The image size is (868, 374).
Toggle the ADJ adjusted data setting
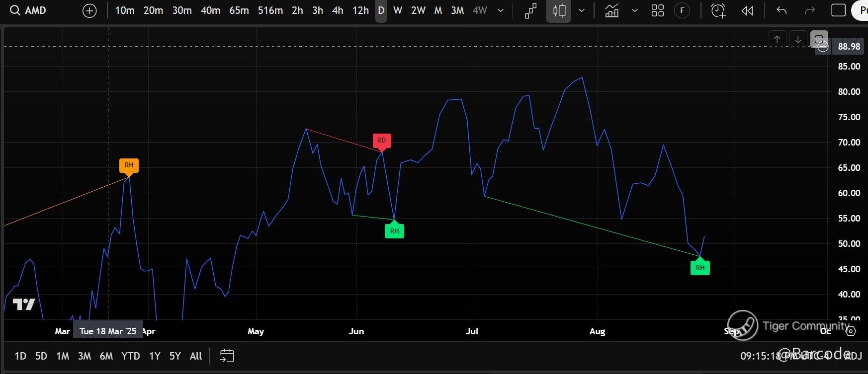853,356
